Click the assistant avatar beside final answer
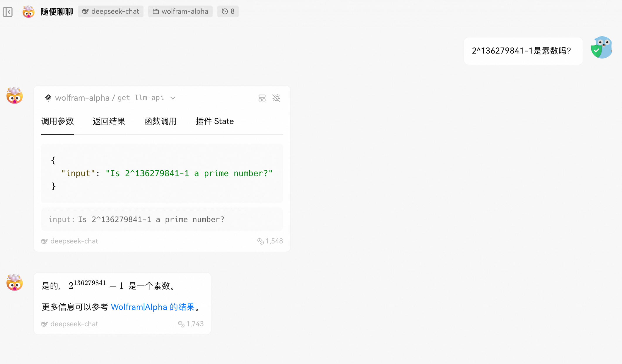 click(15, 283)
